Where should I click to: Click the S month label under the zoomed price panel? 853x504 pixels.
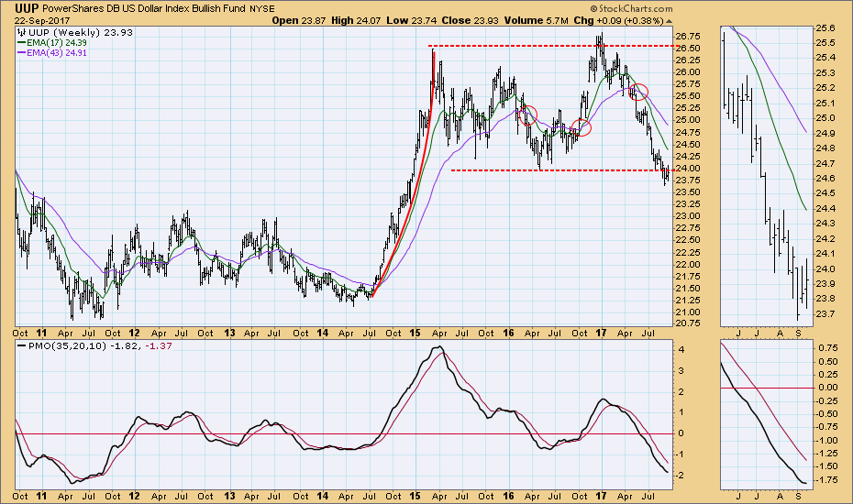[x=798, y=333]
